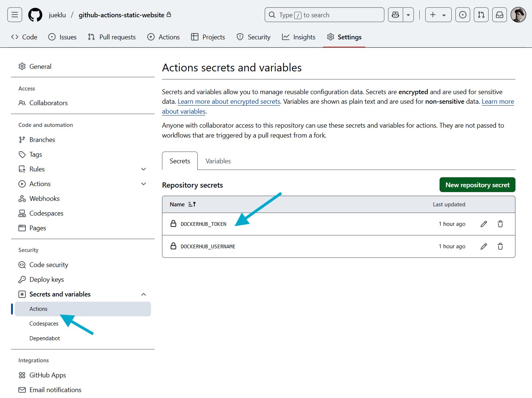The width and height of the screenshot is (532, 398).
Task: Open the hamburger navigation menu
Action: [x=15, y=15]
